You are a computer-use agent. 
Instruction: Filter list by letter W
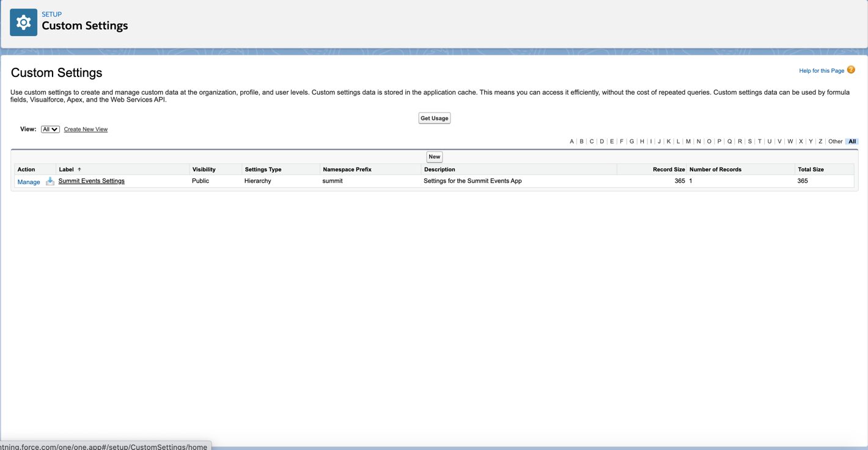[x=790, y=141]
